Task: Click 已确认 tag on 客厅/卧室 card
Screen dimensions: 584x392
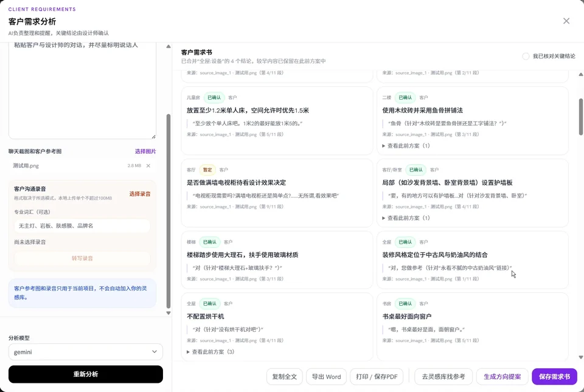Action: pyautogui.click(x=416, y=170)
